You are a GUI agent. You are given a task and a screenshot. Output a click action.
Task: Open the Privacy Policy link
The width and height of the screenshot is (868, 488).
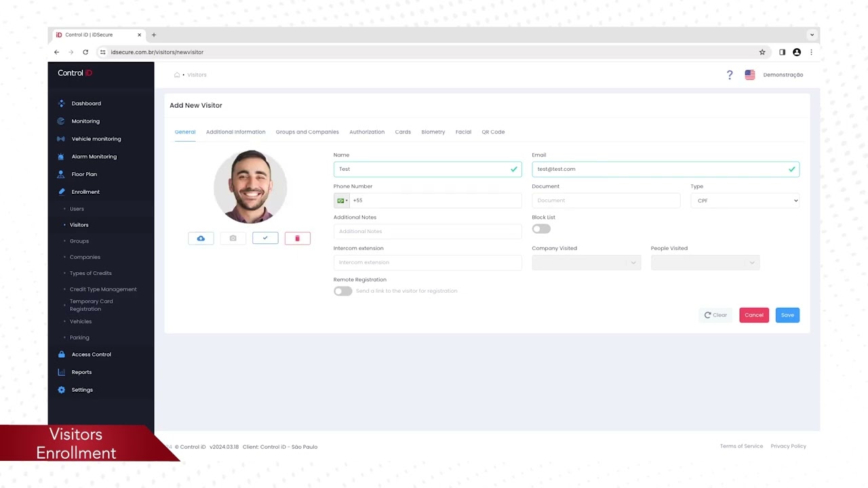[x=789, y=446]
